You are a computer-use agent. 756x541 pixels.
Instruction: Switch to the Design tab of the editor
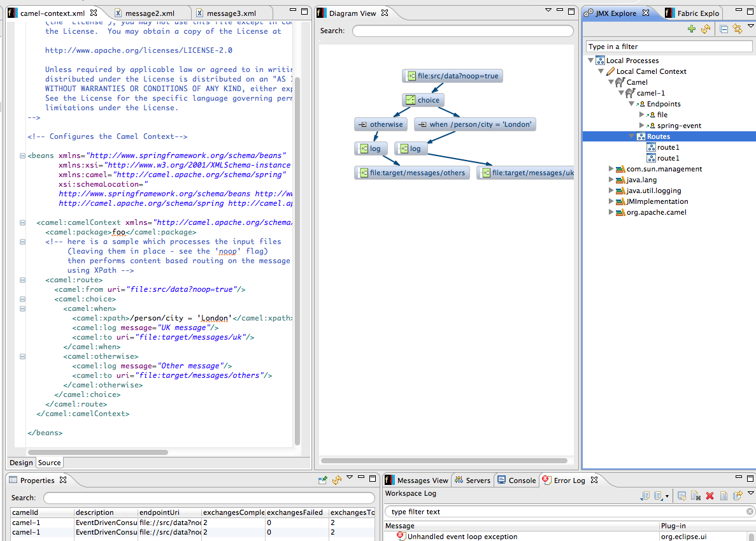click(x=21, y=463)
